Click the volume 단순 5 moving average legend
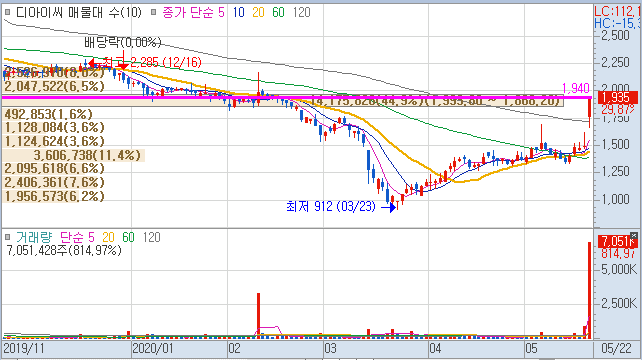 77,237
